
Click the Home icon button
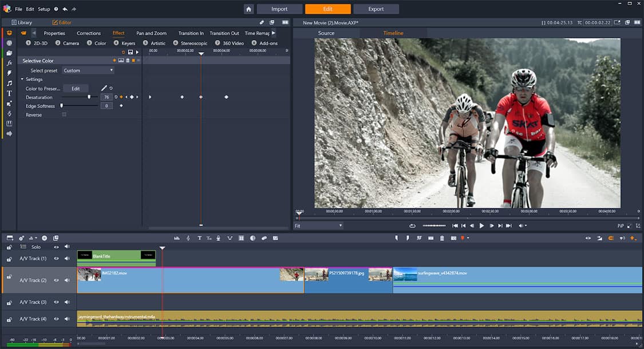[248, 9]
